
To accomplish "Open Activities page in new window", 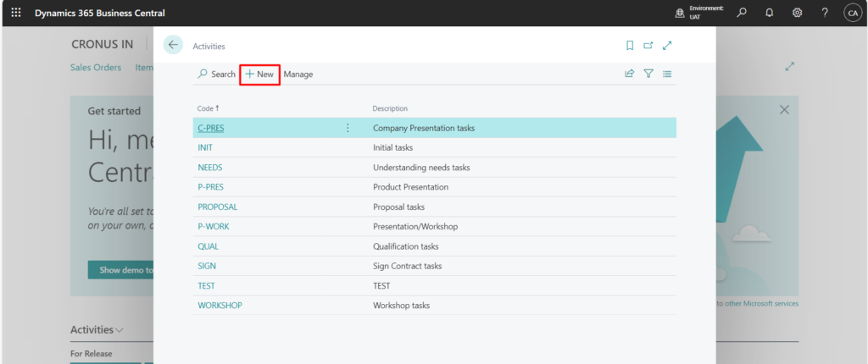I will pyautogui.click(x=648, y=46).
